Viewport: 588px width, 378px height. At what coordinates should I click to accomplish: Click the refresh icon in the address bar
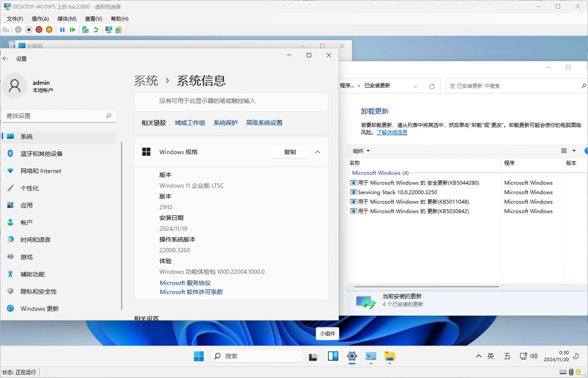pyautogui.click(x=432, y=86)
